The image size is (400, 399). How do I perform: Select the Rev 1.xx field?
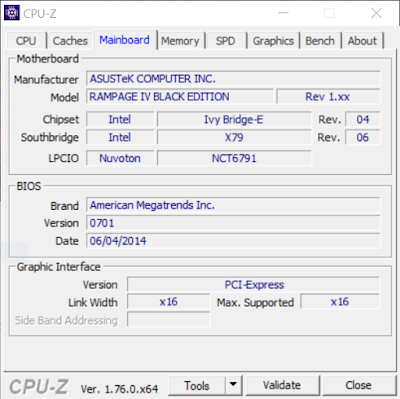(x=328, y=97)
